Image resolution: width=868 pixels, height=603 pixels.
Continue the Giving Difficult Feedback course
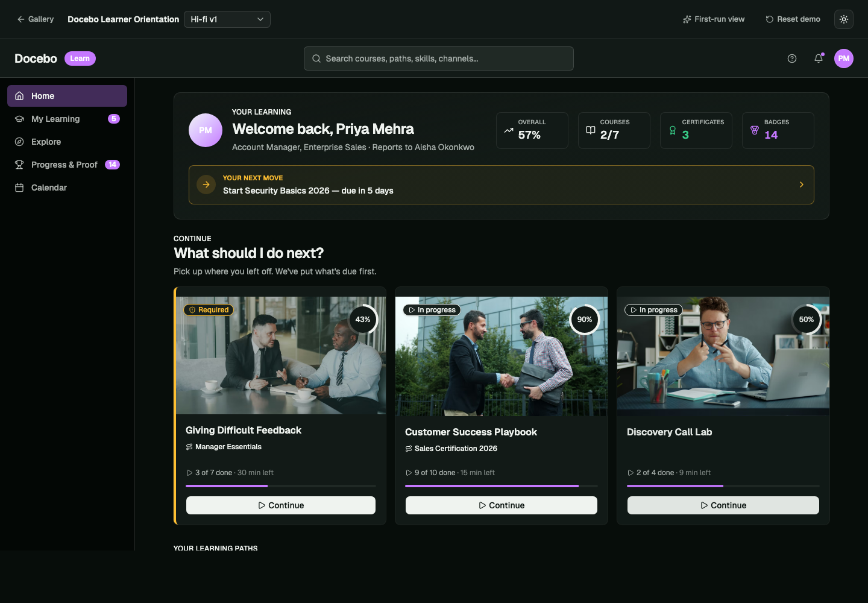click(281, 505)
